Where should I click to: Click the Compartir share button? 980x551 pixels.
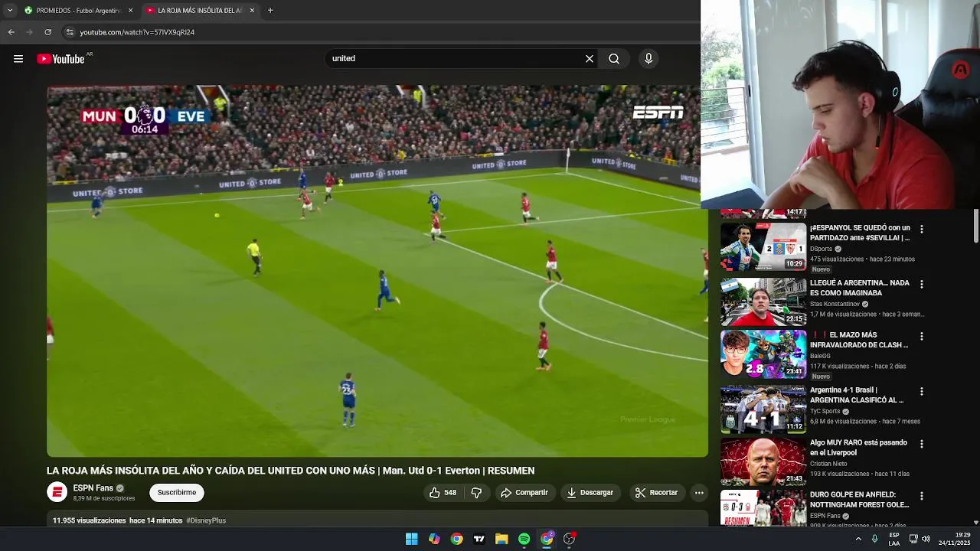524,493
